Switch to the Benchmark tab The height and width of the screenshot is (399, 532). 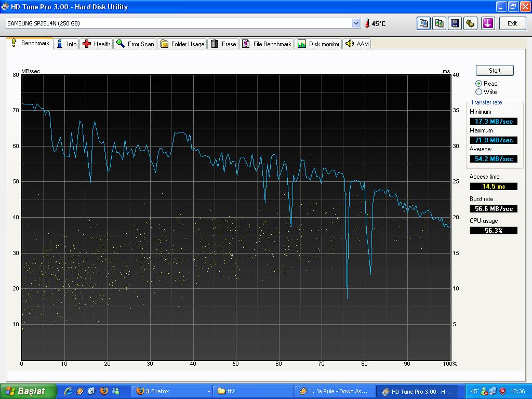(x=30, y=43)
